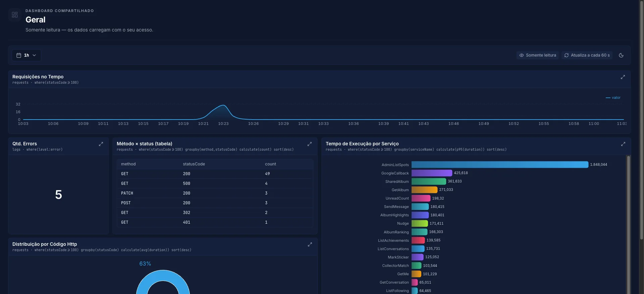This screenshot has width=644, height=294.
Task: Click the SharedAlbum green bar
Action: tap(429, 181)
